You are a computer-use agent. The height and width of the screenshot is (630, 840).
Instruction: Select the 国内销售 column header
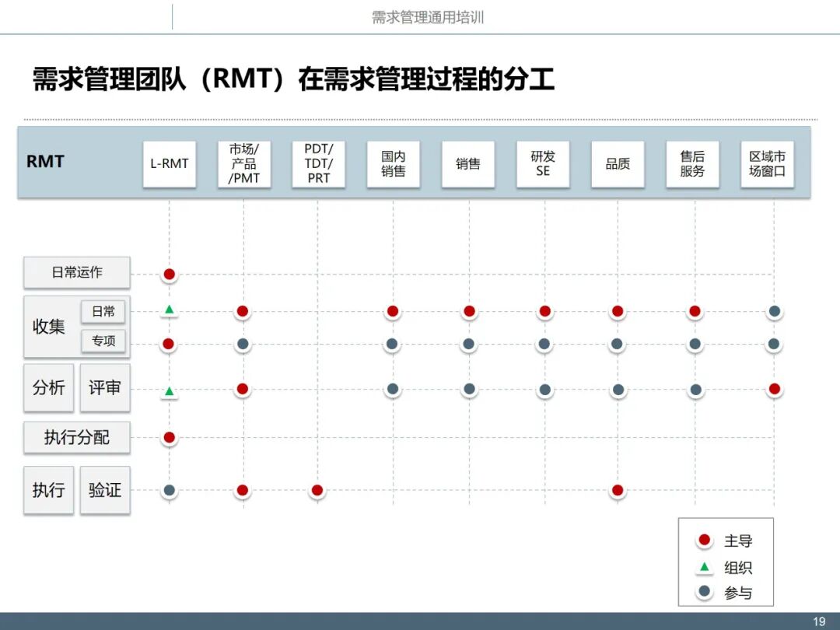pyautogui.click(x=393, y=164)
